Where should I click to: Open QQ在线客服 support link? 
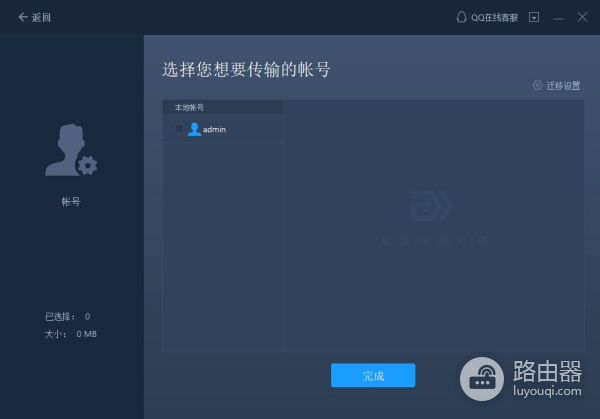(494, 18)
